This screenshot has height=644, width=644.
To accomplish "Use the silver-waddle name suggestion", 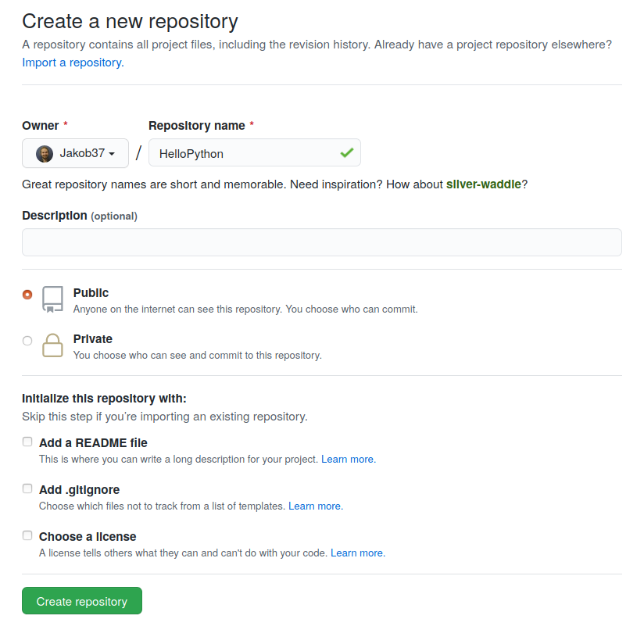I will [x=484, y=184].
